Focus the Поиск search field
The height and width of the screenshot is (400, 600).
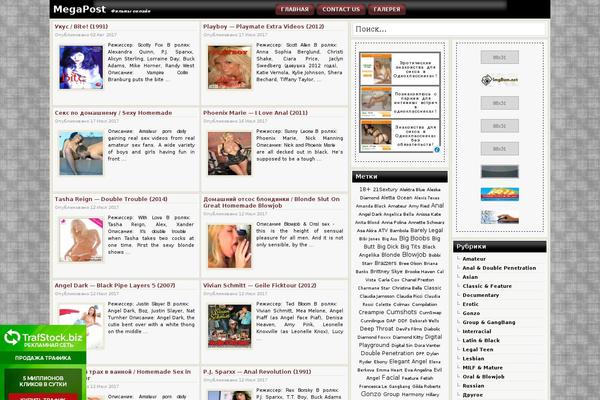(x=449, y=29)
